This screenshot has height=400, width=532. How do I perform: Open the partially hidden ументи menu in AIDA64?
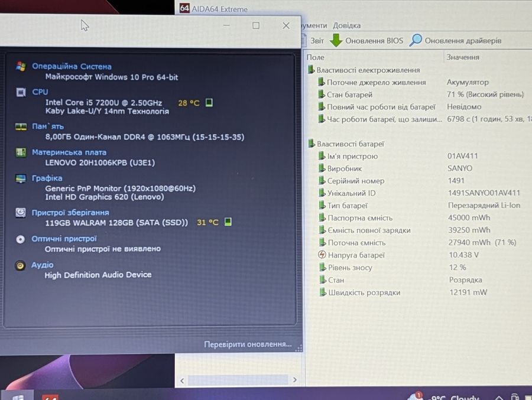tap(314, 26)
